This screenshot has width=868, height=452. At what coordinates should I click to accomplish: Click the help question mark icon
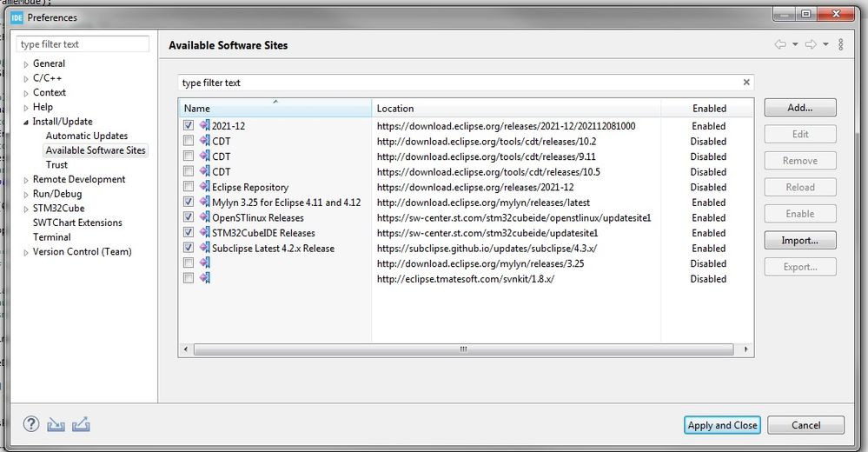click(x=31, y=424)
